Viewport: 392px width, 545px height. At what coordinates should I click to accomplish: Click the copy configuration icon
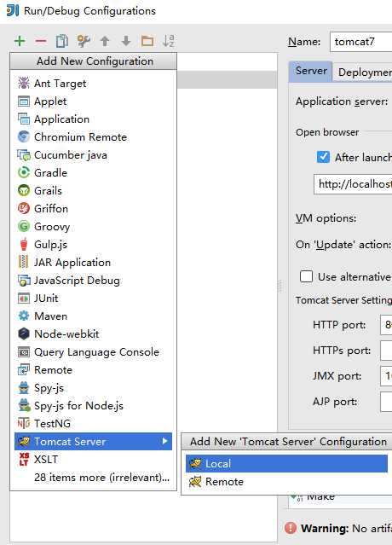[62, 41]
